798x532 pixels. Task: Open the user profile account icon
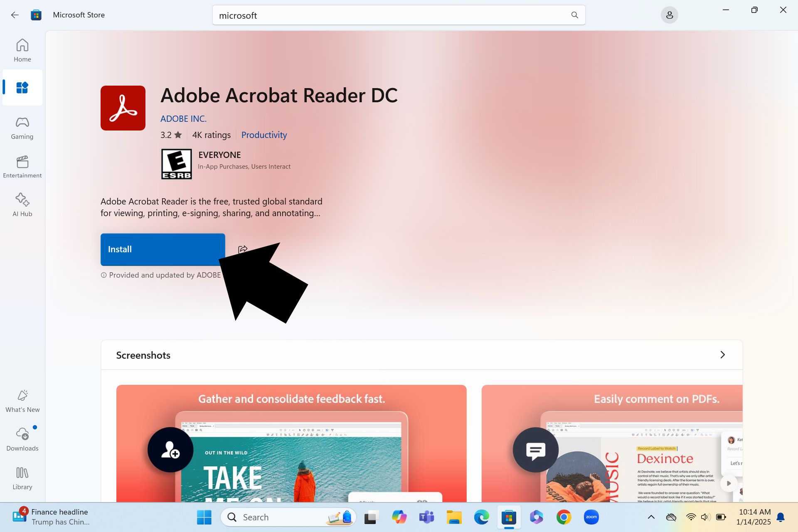tap(669, 15)
